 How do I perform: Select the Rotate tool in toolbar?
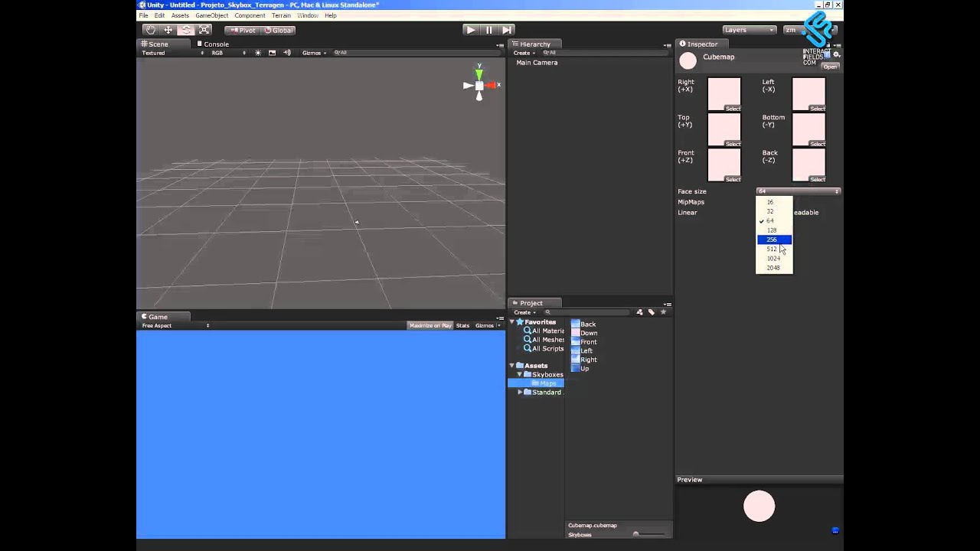pos(186,30)
